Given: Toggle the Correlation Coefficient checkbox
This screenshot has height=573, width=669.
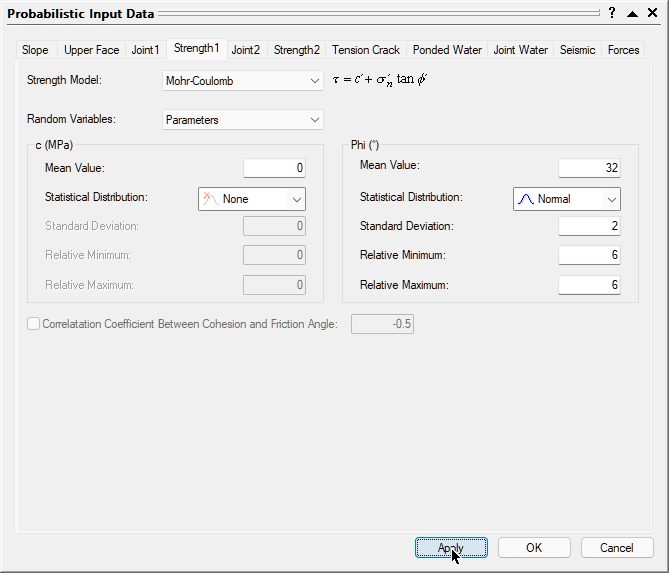Looking at the screenshot, I should click(x=34, y=324).
